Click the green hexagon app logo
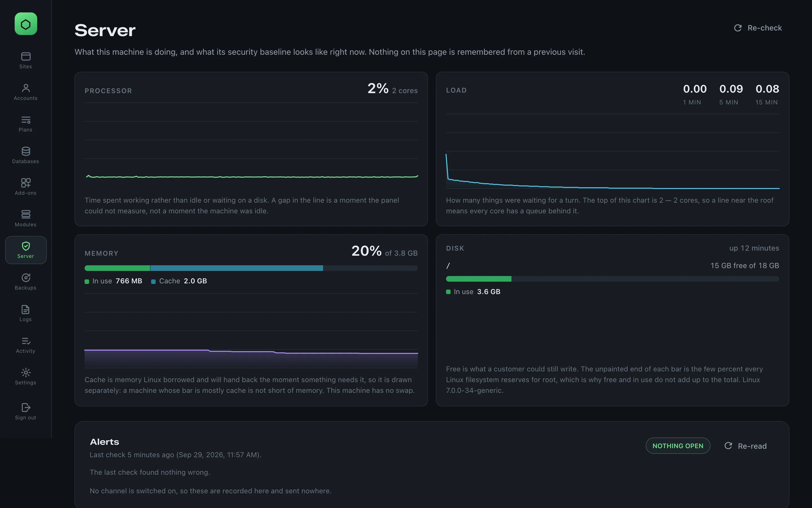 tap(26, 24)
